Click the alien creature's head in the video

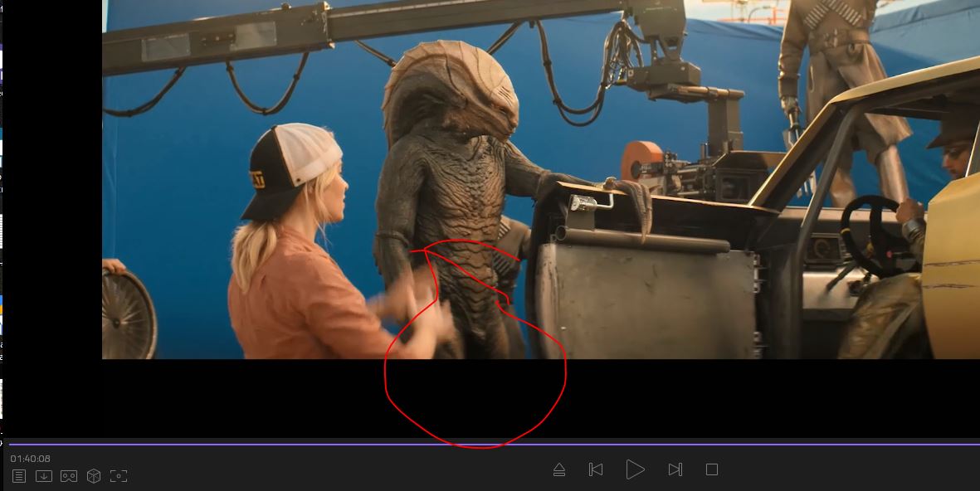coord(451,91)
